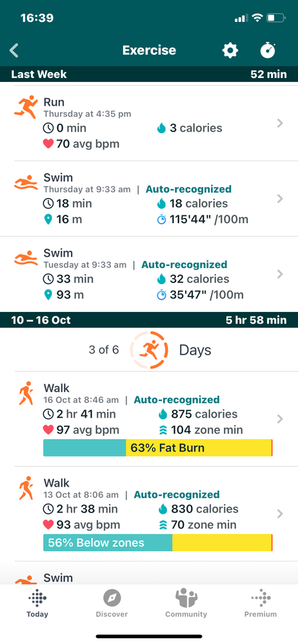Switch to the Discover tab
The height and width of the screenshot is (644, 298).
[112, 603]
